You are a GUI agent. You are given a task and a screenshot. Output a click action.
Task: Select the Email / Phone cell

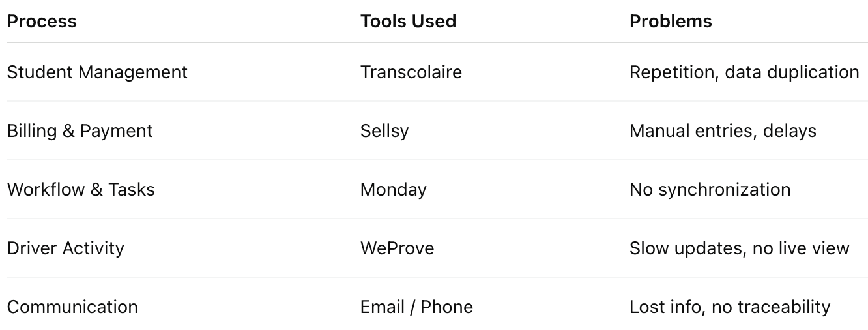416,307
